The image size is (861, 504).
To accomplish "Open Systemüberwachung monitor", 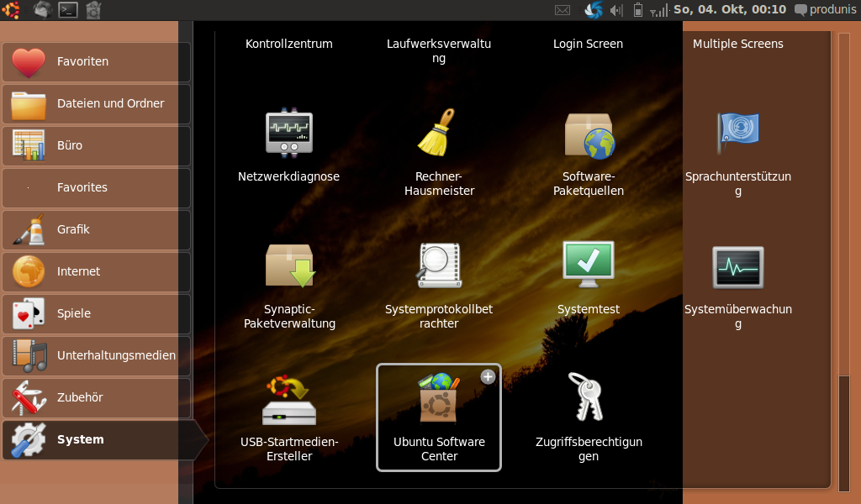I will pos(737,267).
